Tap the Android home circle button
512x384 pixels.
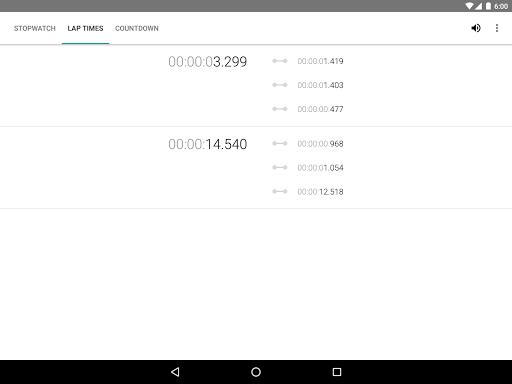click(x=256, y=372)
